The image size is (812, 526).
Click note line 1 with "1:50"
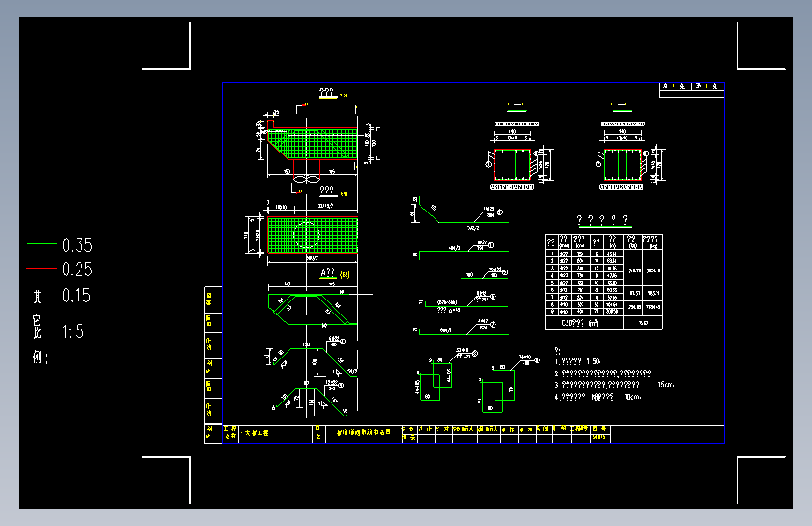point(578,361)
